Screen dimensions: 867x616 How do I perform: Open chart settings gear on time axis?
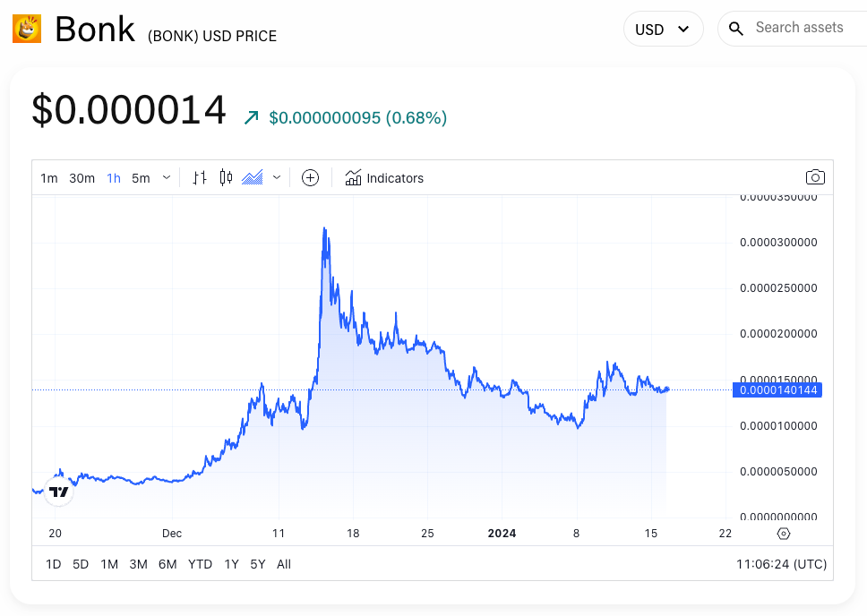(784, 534)
